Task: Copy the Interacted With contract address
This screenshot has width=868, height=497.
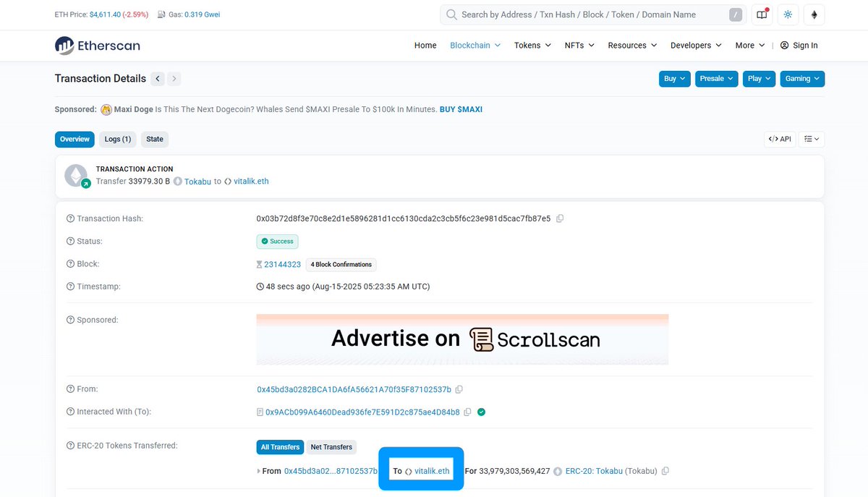Action: tap(467, 412)
